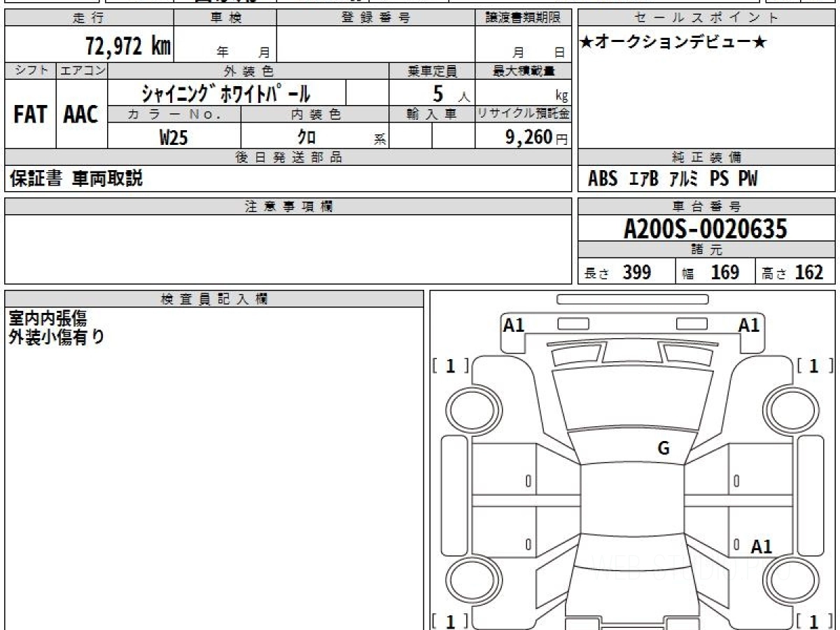Screen dimensions: 840x630
Task: Click the A1 mark at top-right bumper corner
Action: (x=749, y=325)
